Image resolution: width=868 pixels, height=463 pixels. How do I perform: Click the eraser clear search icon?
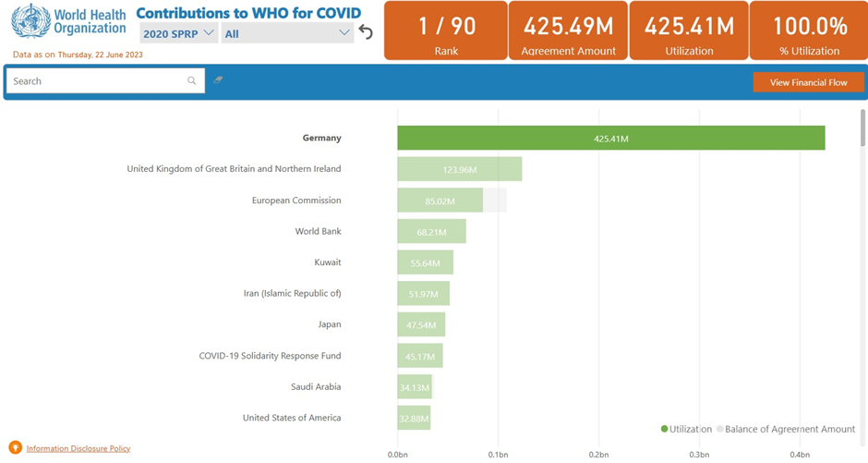pyautogui.click(x=218, y=80)
